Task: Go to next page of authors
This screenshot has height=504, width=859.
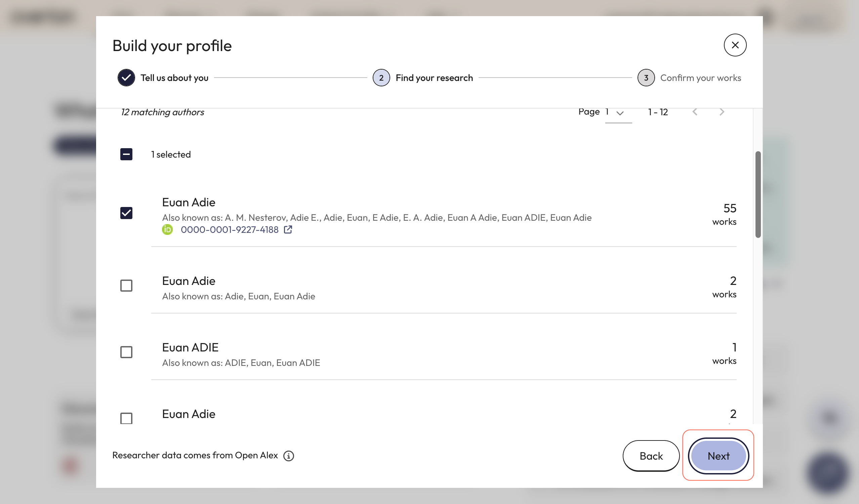Action: 722,112
